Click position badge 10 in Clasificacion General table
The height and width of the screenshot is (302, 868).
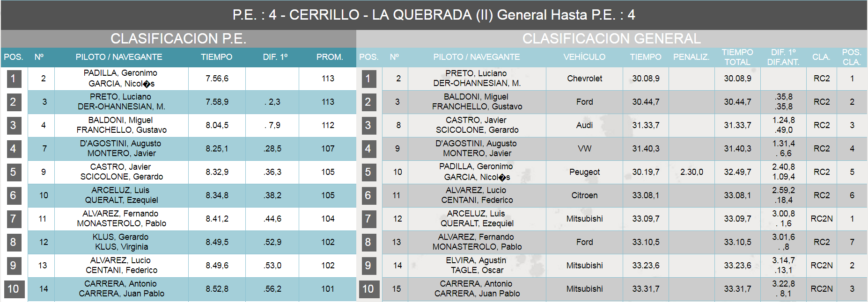click(368, 289)
